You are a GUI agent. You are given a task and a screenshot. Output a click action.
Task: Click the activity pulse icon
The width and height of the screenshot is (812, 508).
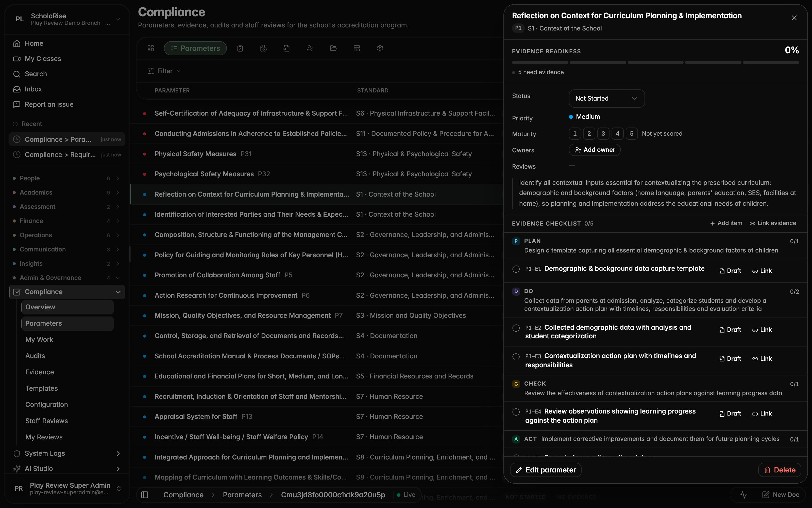743,495
